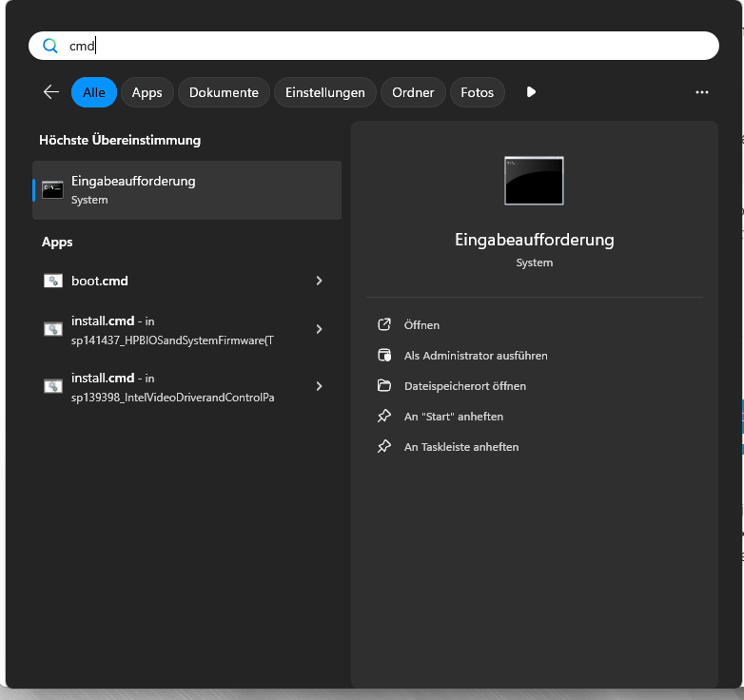Expand the HP BIOS install.cmd result chevron
This screenshot has height=700, width=744.
click(x=319, y=329)
